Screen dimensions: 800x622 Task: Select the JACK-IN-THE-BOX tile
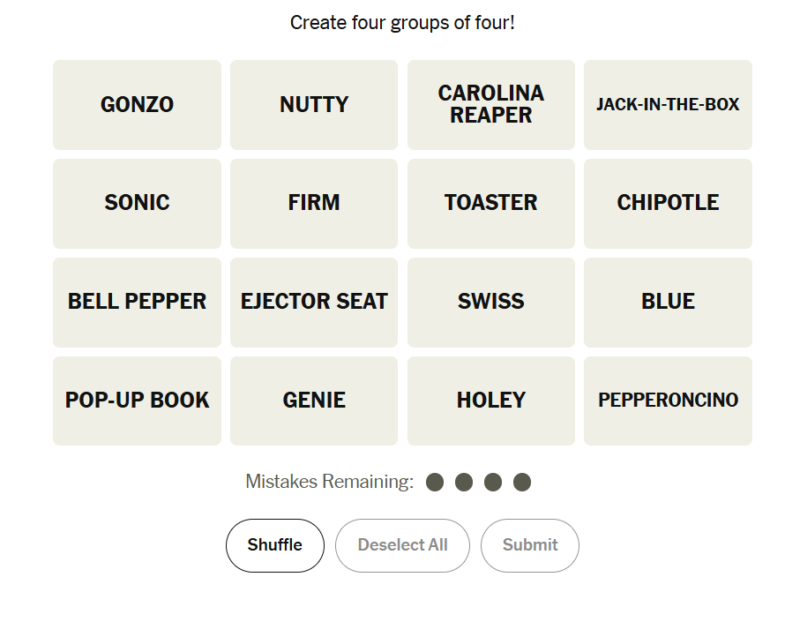(x=668, y=105)
